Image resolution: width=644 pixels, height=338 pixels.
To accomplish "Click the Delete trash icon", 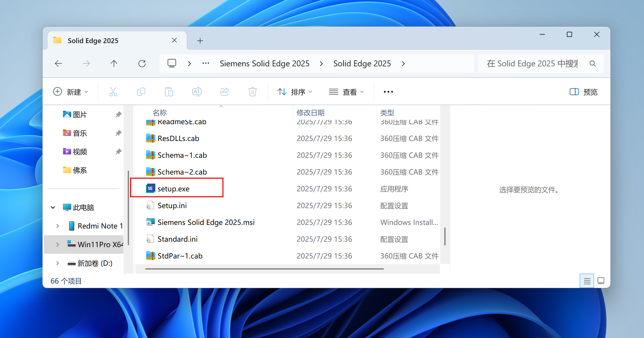I will tap(252, 92).
